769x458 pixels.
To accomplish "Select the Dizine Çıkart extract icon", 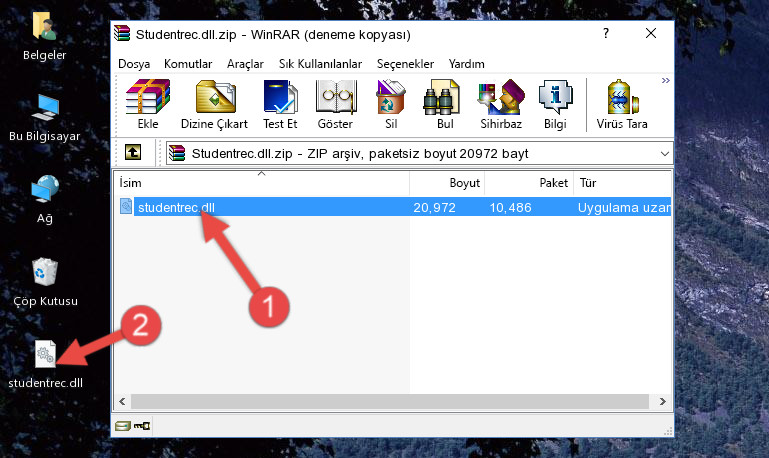I will (x=214, y=104).
